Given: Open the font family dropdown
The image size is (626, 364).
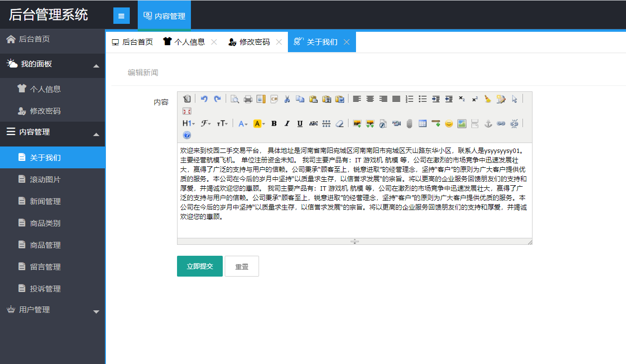Looking at the screenshot, I should [x=206, y=124].
